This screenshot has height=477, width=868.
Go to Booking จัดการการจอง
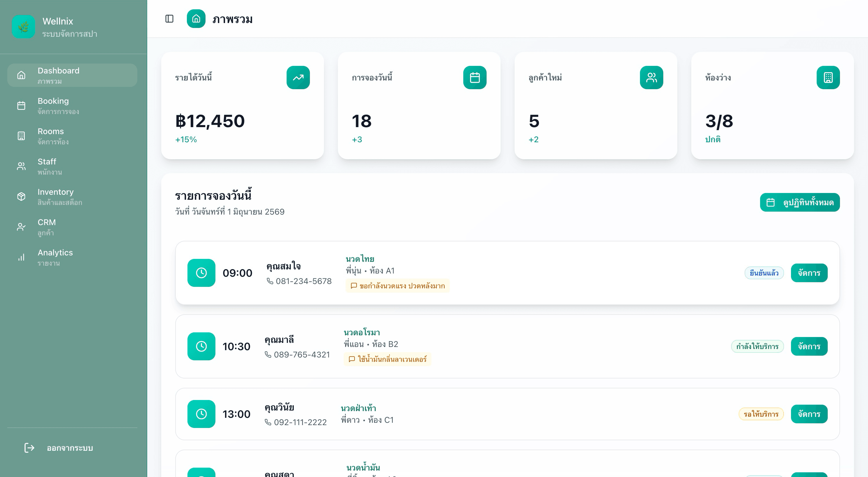pos(72,106)
